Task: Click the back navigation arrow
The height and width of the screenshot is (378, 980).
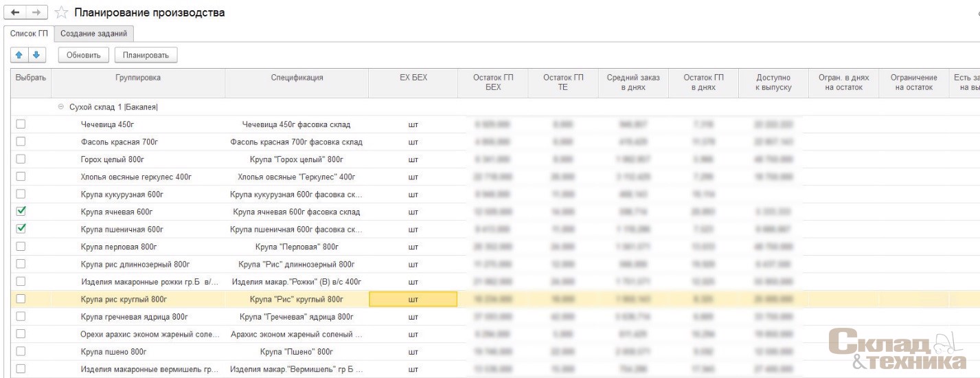Action: pyautogui.click(x=15, y=13)
